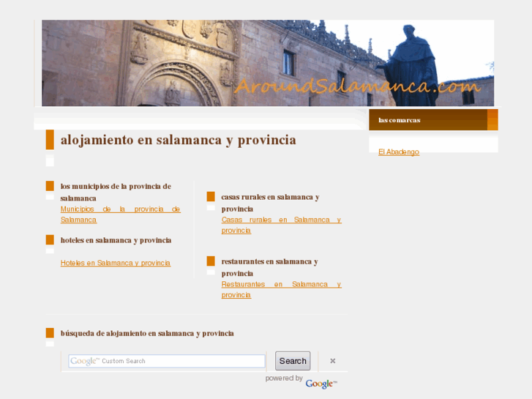The image size is (532, 399).
Task: Select heading 'alojamiento en salamanca y provincia'
Action: [178, 140]
